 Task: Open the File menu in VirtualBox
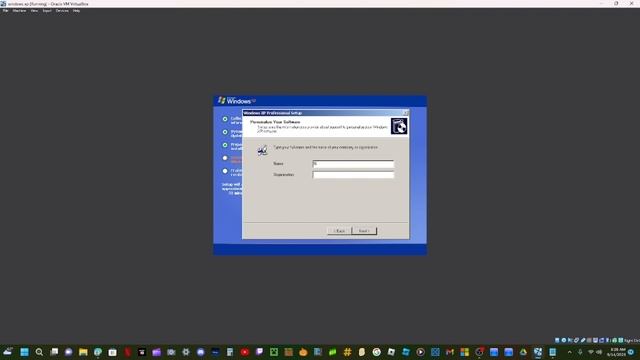click(5, 11)
